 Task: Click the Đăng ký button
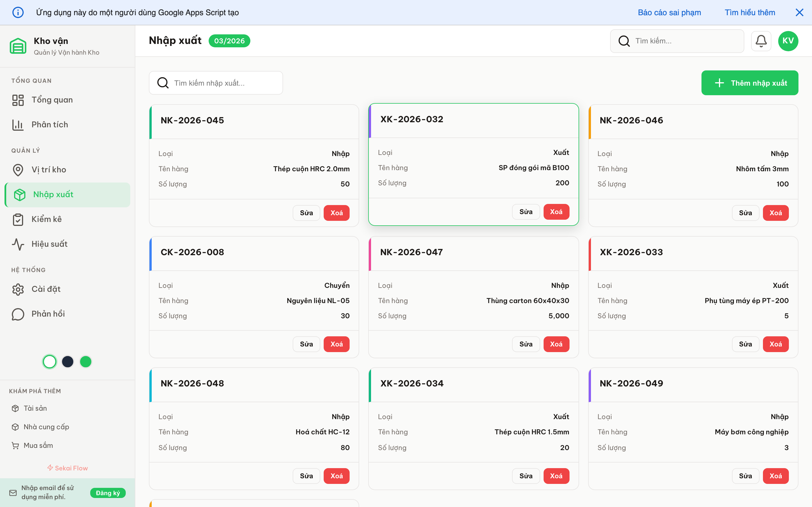click(x=108, y=493)
